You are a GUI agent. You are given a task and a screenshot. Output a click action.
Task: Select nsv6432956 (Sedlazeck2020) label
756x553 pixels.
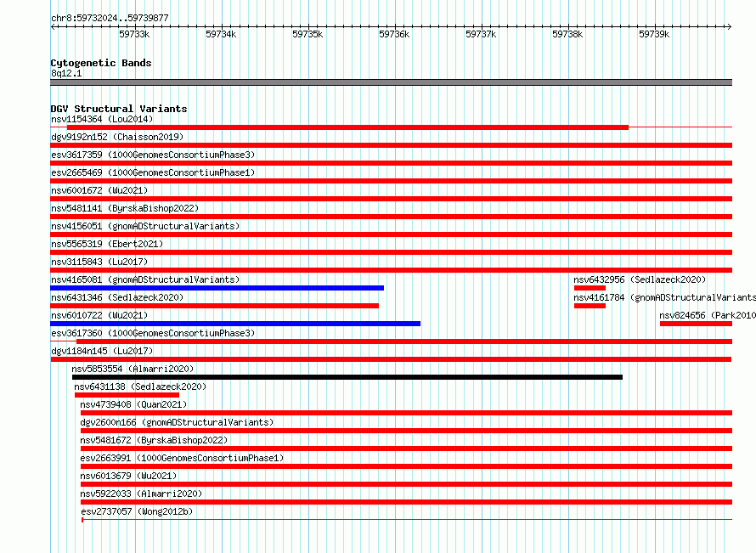[640, 279]
